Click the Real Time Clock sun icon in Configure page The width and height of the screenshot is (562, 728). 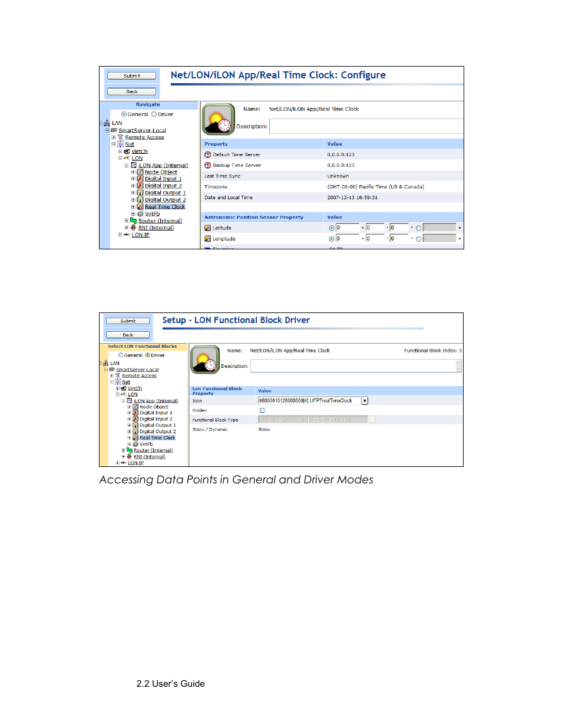pos(219,119)
